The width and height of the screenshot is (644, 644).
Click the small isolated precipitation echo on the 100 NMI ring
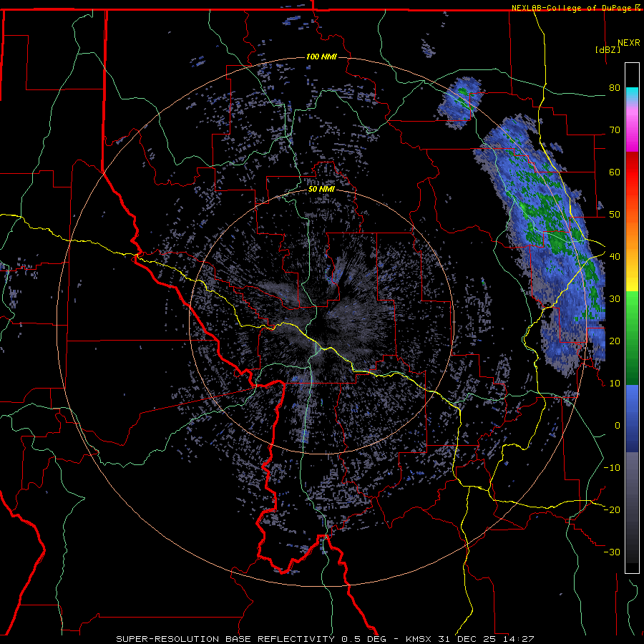(459, 102)
